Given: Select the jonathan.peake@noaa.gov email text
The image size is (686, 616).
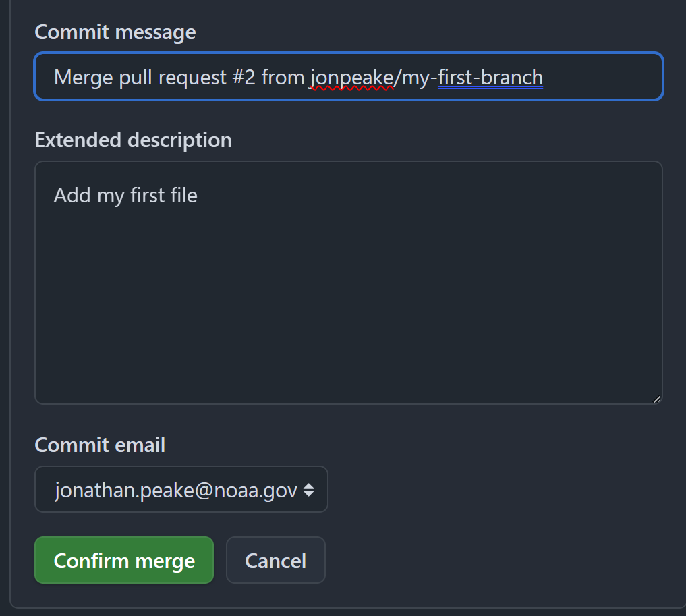Looking at the screenshot, I should (x=176, y=490).
